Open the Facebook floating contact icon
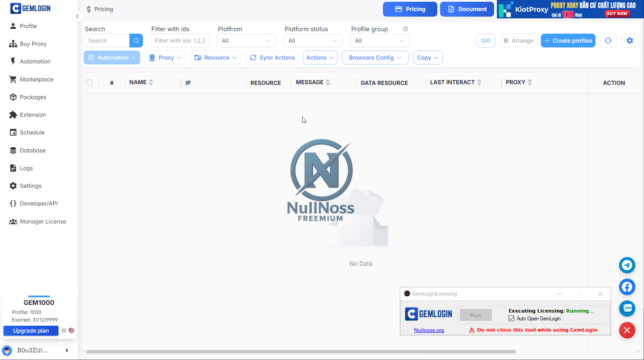This screenshot has height=360, width=644. (627, 287)
